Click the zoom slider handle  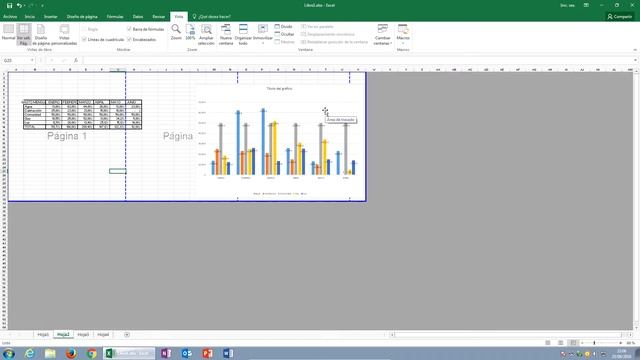594,343
